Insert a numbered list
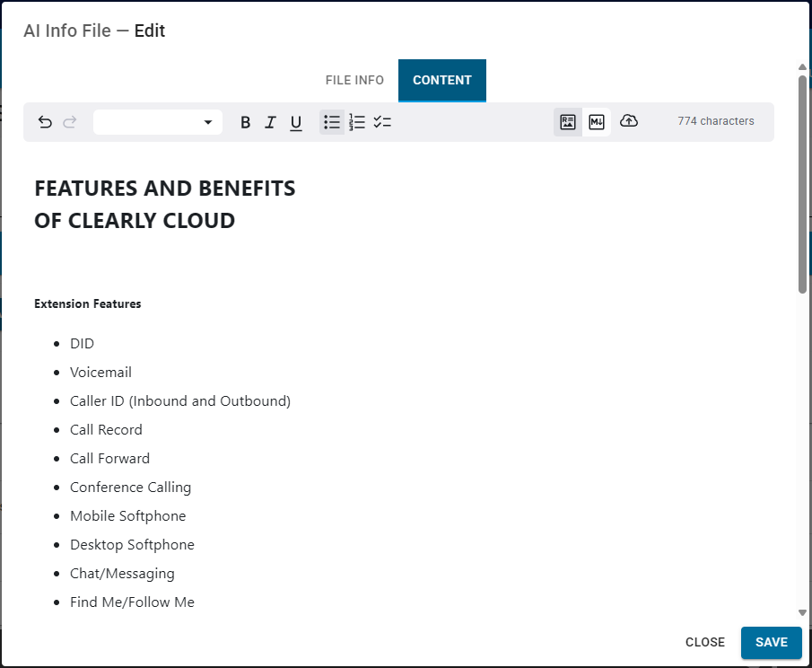The height and width of the screenshot is (668, 812). [357, 121]
